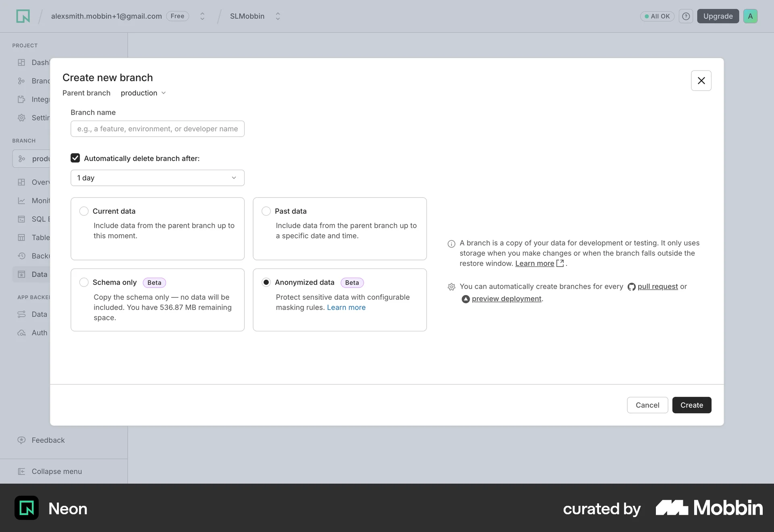Click the Feedback chat bubble icon
The width and height of the screenshot is (774, 532).
click(x=21, y=440)
